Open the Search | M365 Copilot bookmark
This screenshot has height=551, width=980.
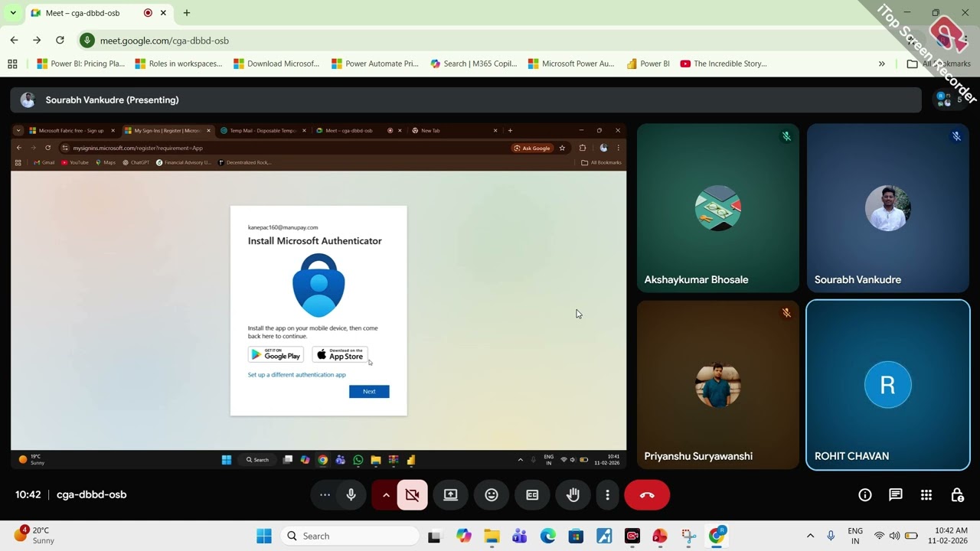[474, 64]
